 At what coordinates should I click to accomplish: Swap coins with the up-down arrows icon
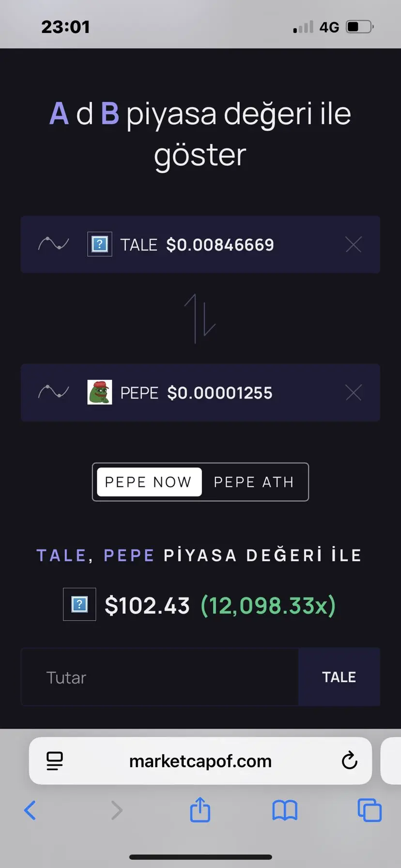pos(200,318)
